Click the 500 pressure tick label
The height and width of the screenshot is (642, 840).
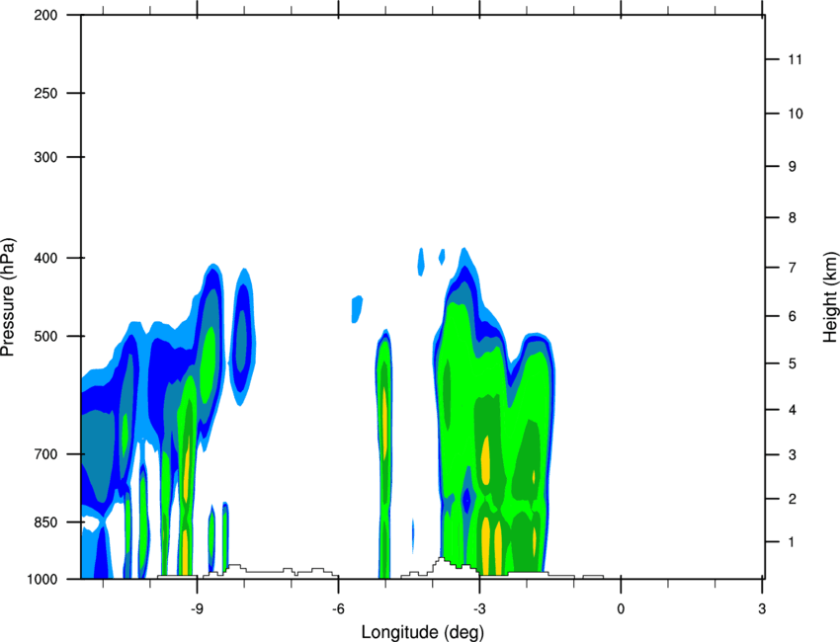coord(45,336)
